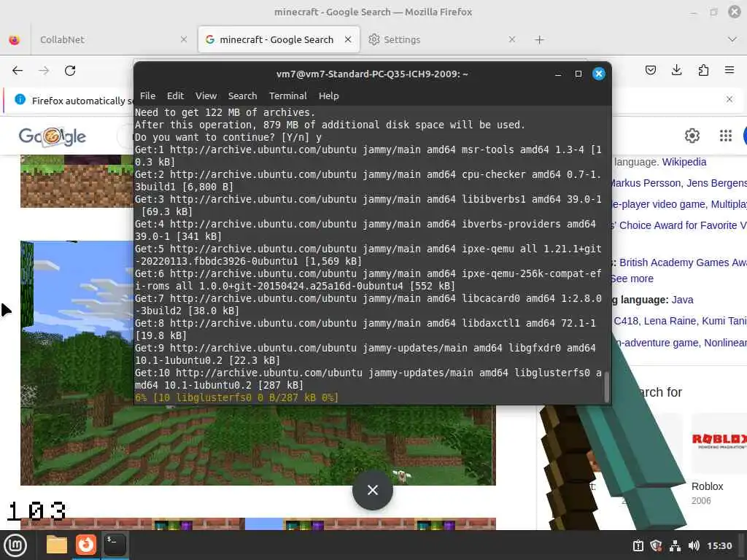
Task: Close the Settings tab
Action: pos(512,39)
